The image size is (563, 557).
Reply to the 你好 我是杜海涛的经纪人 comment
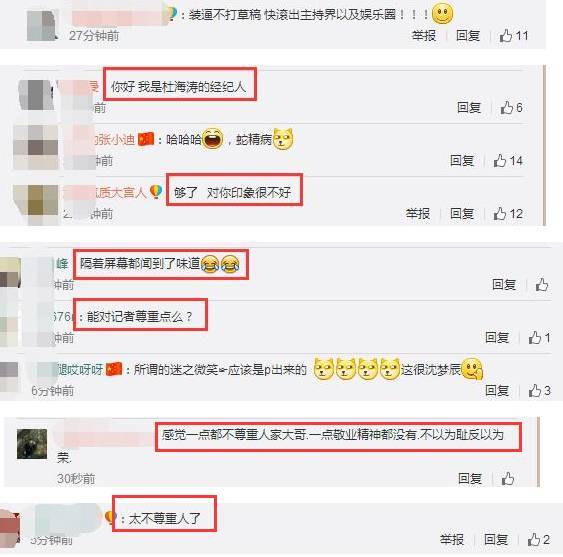(469, 107)
